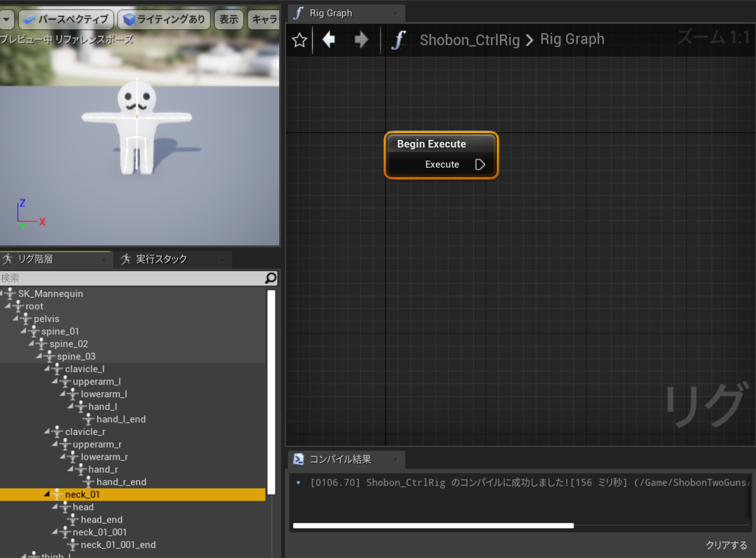Click the bone icon next to neck_01_001_end
Viewport: 756px width, 558px height.
73,545
